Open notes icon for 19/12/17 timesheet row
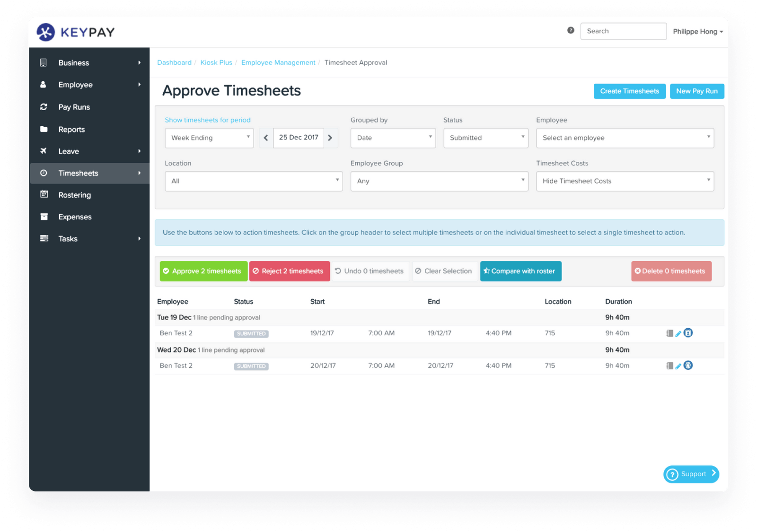 click(669, 333)
